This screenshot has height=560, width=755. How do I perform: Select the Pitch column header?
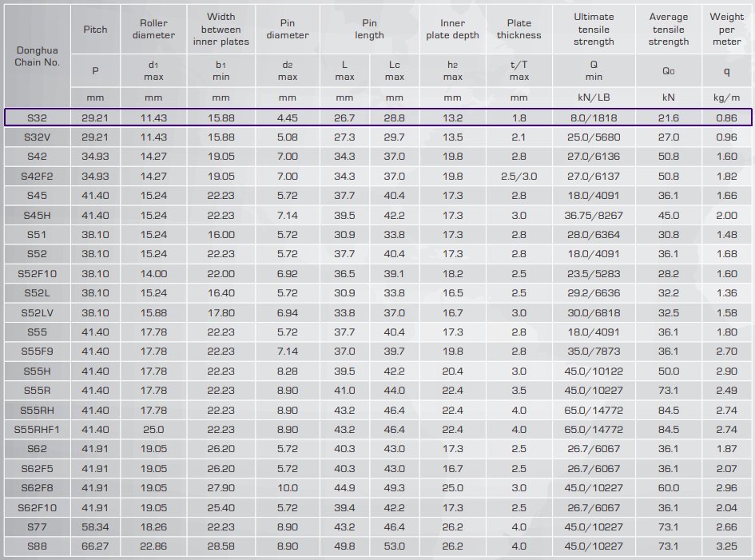pos(95,30)
